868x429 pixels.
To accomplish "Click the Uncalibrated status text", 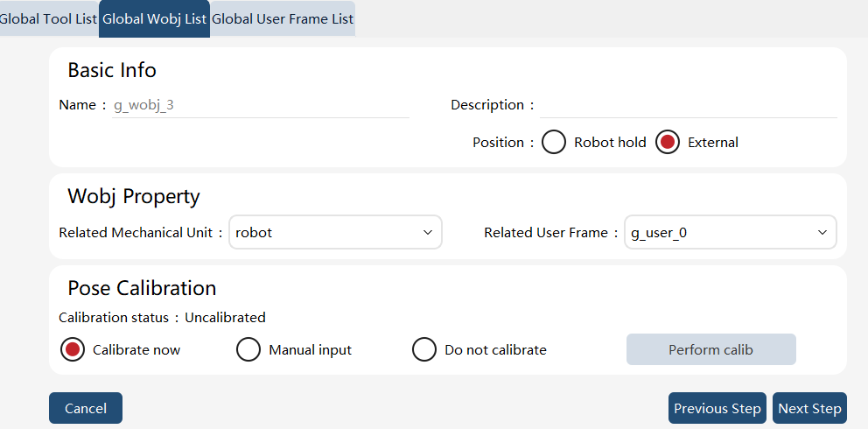I will [225, 318].
